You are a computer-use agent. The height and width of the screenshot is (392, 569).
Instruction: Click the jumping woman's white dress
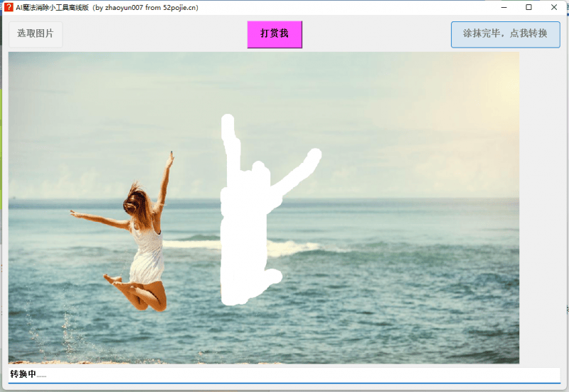coord(148,253)
